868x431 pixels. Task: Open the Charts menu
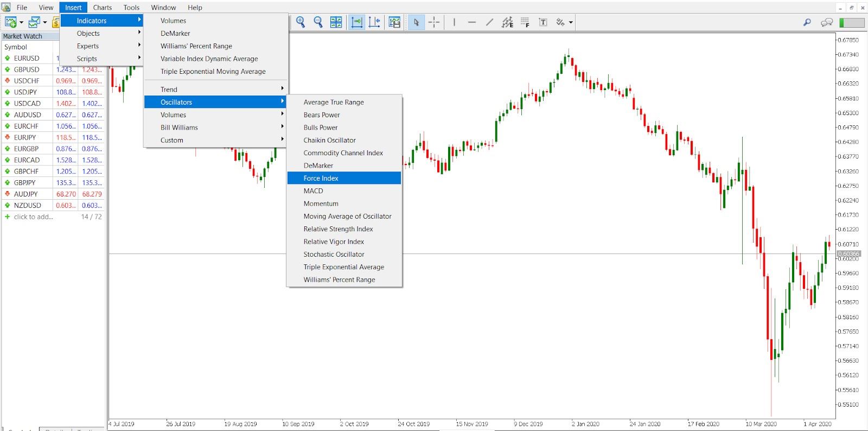[x=102, y=8]
